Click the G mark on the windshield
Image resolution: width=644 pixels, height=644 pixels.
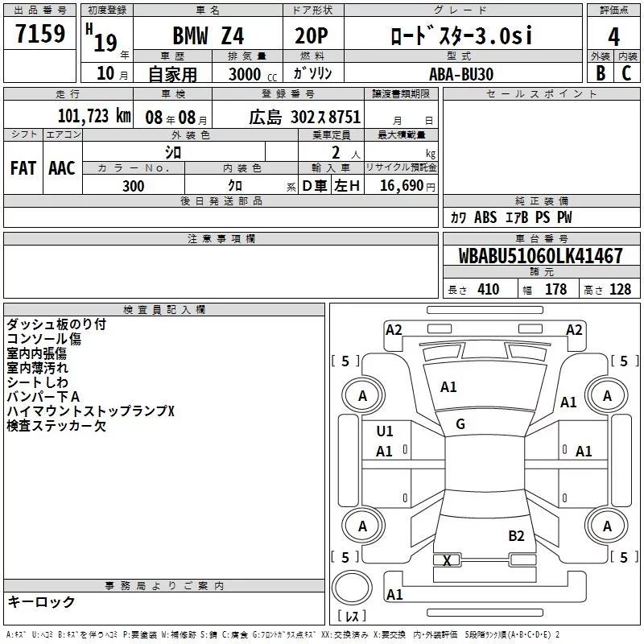pyautogui.click(x=460, y=424)
